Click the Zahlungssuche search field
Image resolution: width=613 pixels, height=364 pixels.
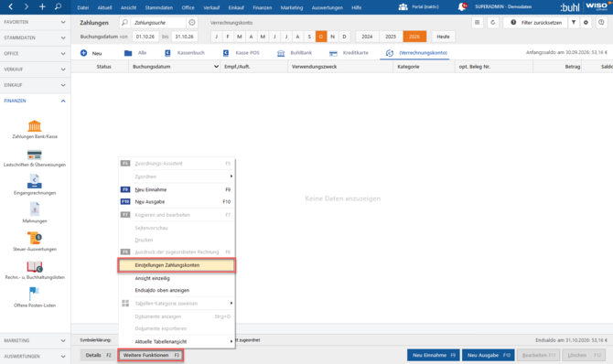157,23
